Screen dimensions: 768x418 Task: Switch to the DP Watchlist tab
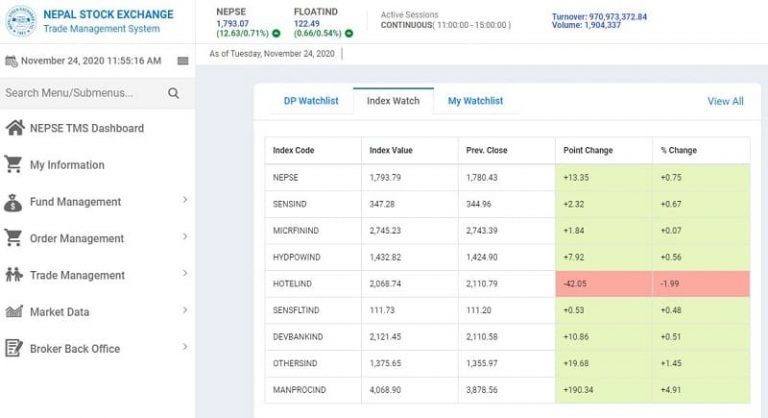(x=311, y=101)
